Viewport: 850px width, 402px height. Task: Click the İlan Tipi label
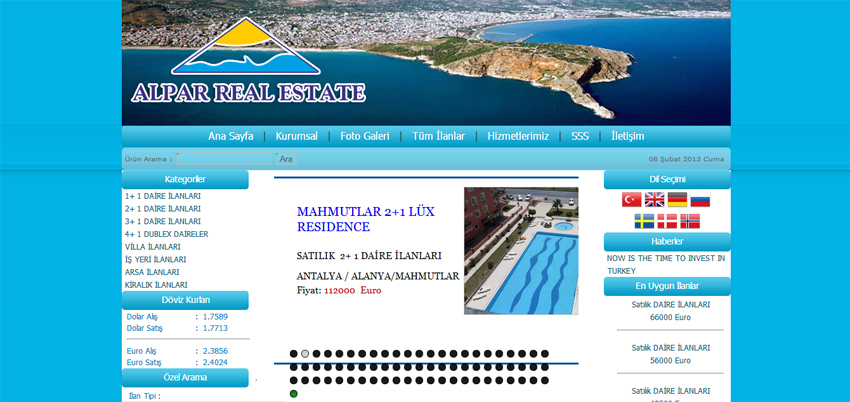tap(145, 397)
